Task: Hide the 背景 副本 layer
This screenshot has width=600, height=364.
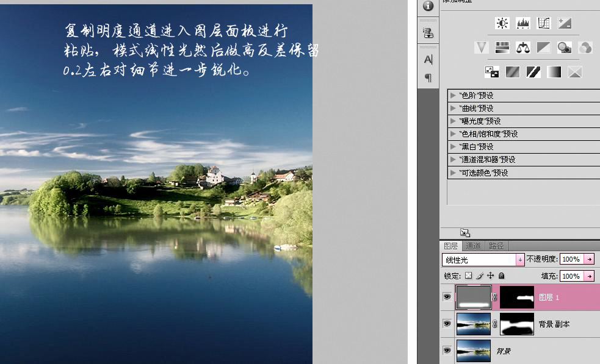Action: click(447, 324)
